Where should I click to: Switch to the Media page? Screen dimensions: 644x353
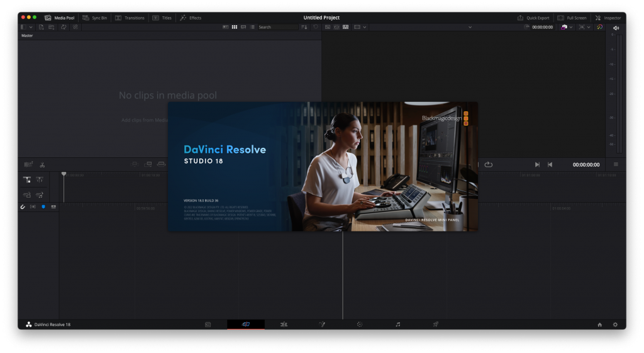(x=208, y=325)
